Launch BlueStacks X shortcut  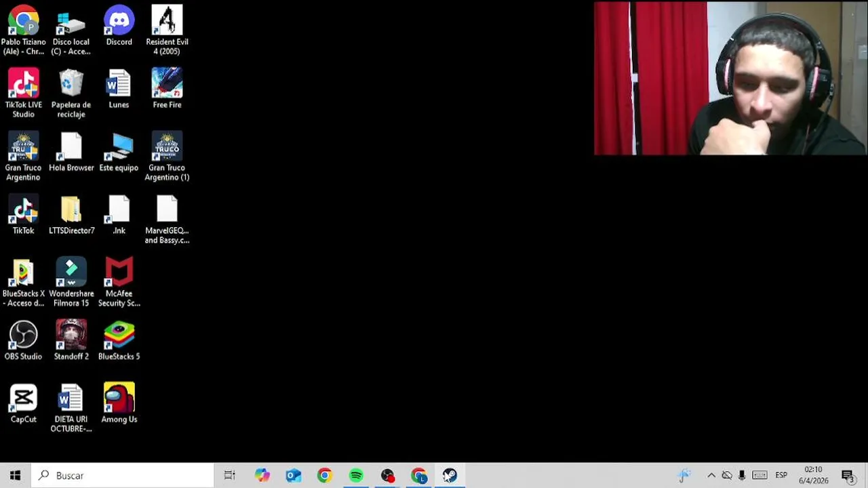point(23,283)
